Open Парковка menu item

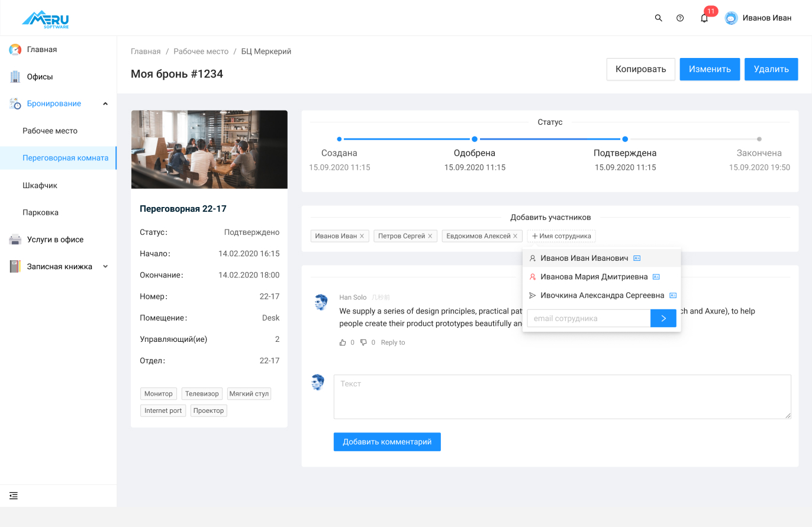(x=58, y=212)
